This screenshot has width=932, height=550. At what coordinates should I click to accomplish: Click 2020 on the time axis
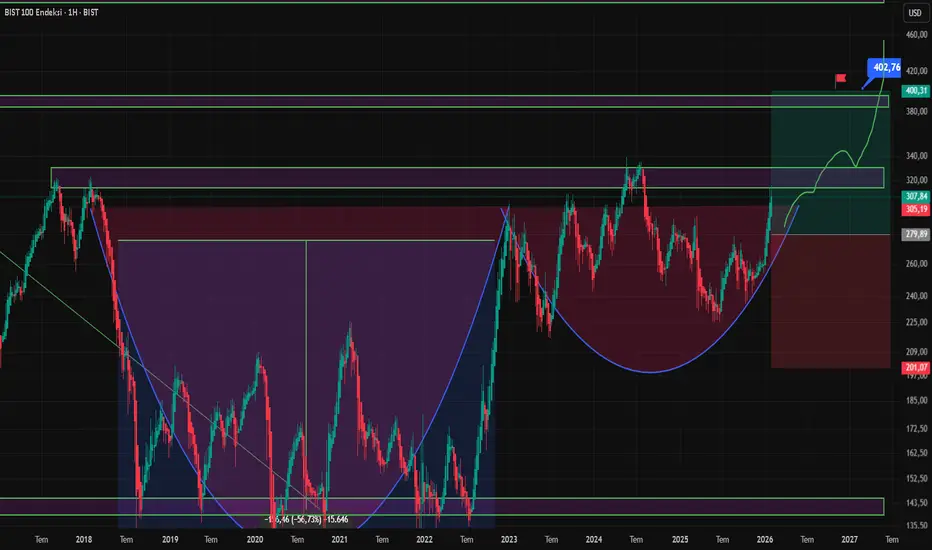pyautogui.click(x=254, y=538)
